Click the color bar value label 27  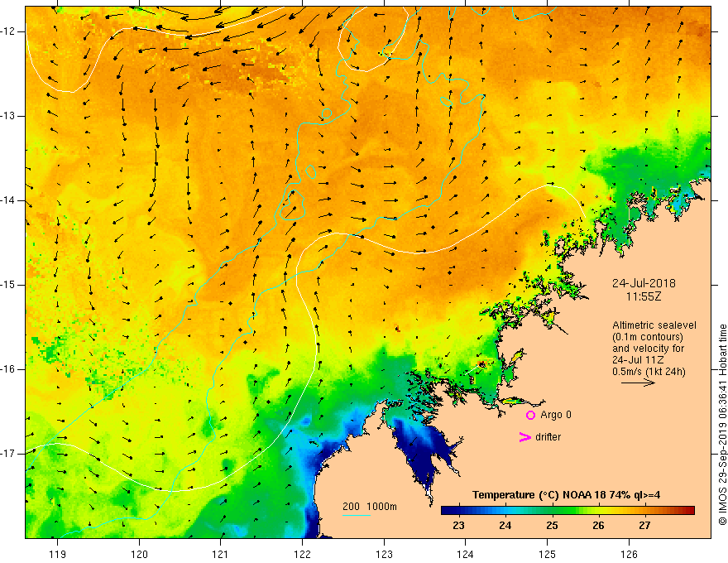point(644,526)
